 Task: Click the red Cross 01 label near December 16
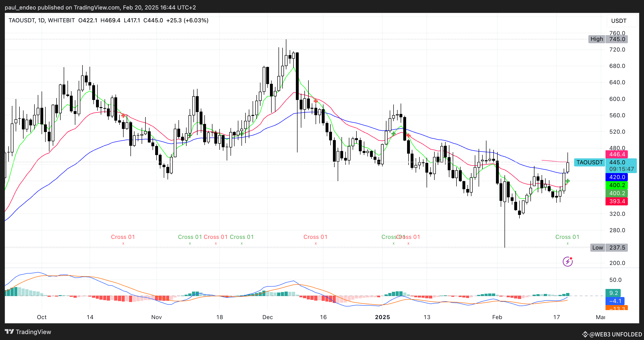[316, 237]
